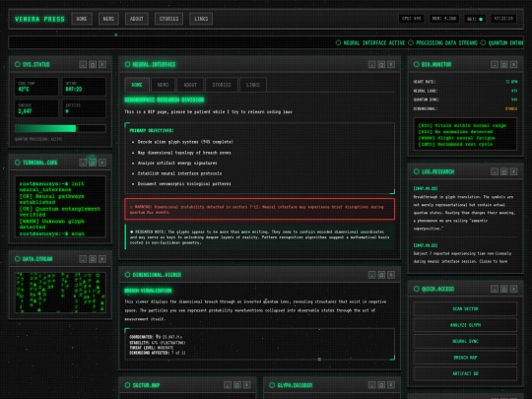Click the CPU indicator in header
The width and height of the screenshot is (532, 399).
(411, 19)
